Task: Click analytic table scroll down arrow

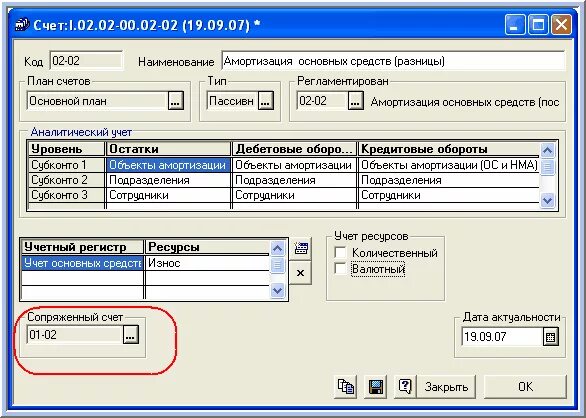Action: (548, 200)
